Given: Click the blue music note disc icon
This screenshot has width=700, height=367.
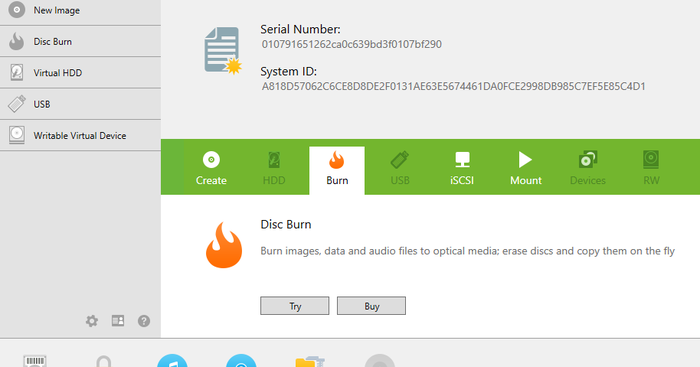Looking at the screenshot, I should point(172,361).
